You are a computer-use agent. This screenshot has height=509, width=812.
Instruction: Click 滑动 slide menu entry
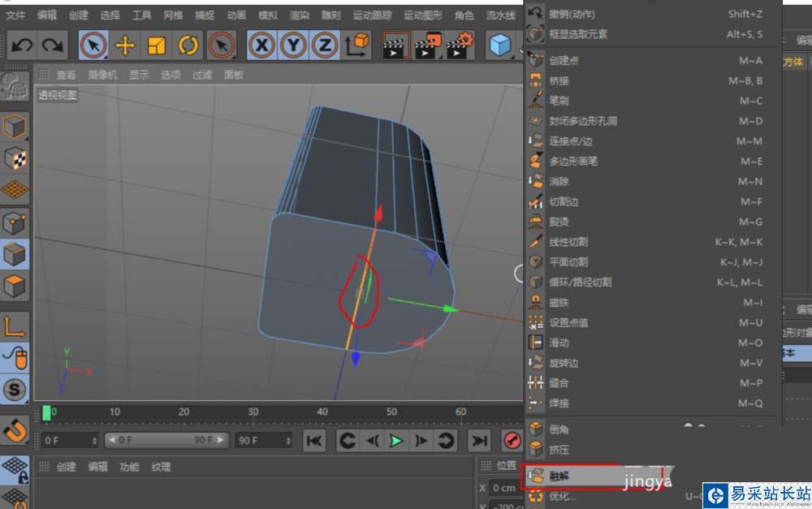[x=651, y=343]
